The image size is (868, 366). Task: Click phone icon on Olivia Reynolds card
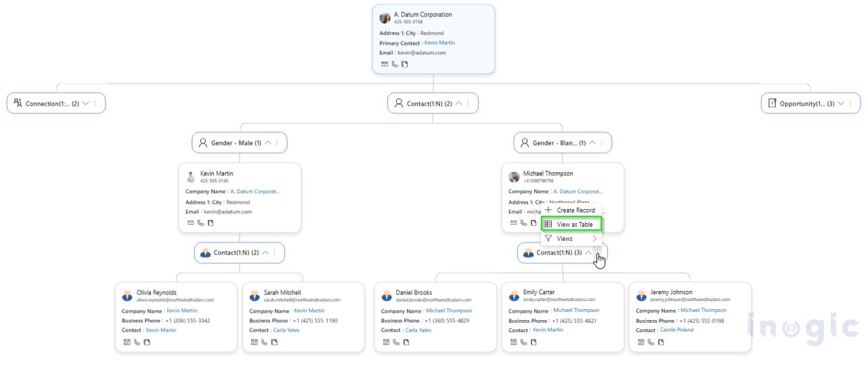click(137, 342)
